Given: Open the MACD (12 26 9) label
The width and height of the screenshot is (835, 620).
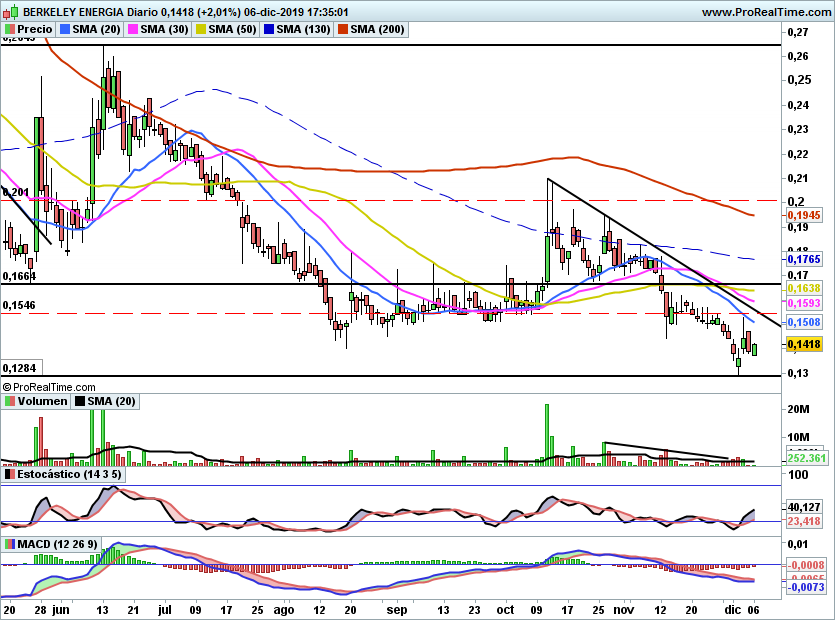Looking at the screenshot, I should tap(58, 544).
